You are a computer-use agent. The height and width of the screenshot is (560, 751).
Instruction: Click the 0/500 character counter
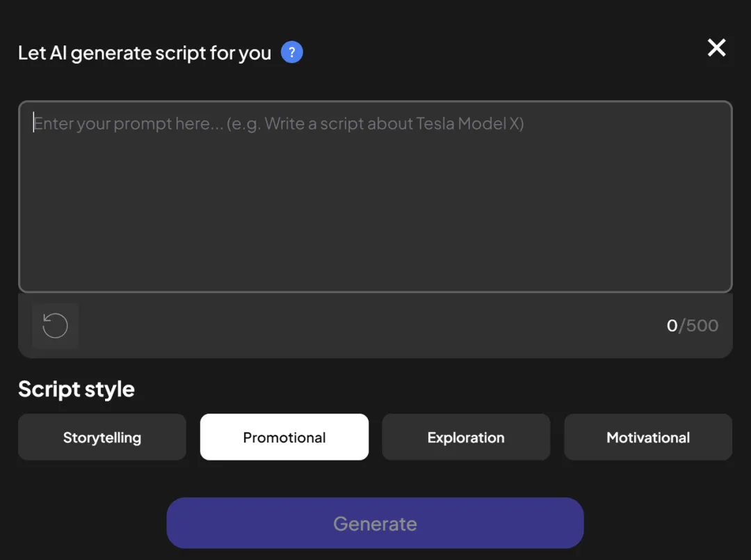pos(692,326)
